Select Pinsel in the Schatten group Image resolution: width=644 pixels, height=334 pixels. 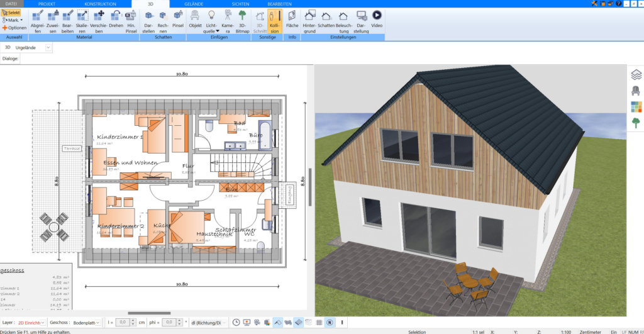[x=178, y=19]
